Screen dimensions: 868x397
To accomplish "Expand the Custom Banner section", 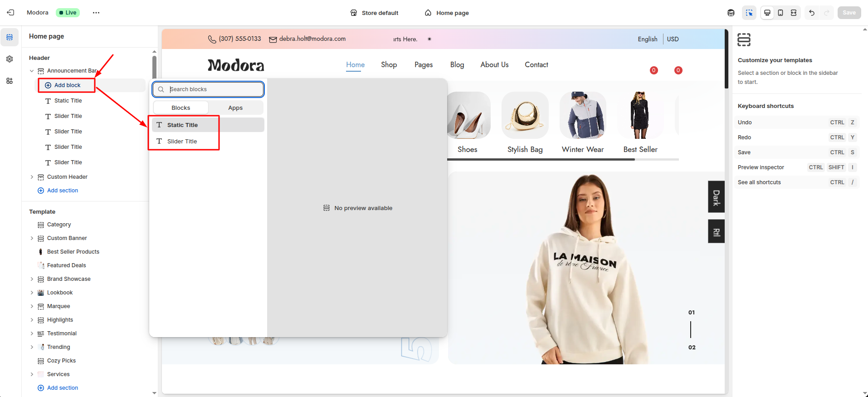I will (32, 238).
